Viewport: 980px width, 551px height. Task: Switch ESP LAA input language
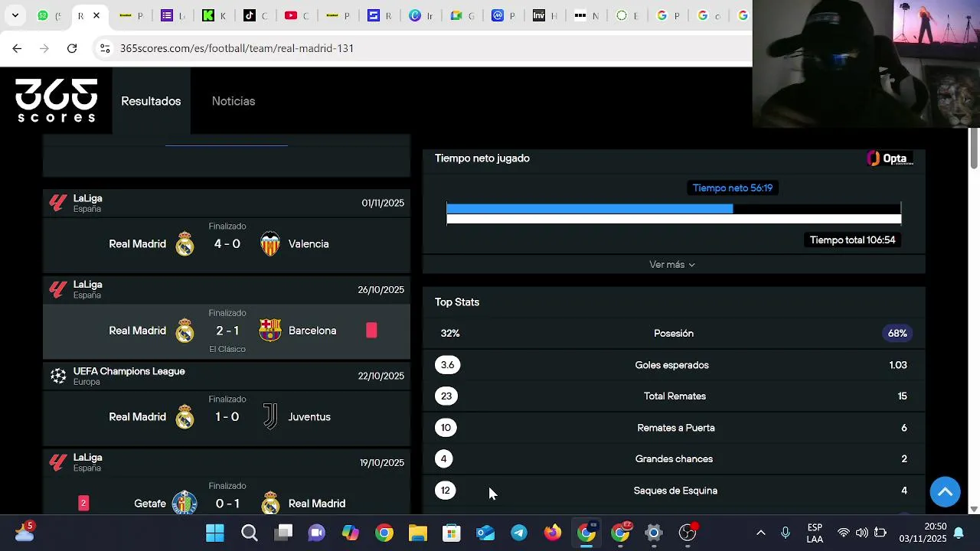coord(815,533)
